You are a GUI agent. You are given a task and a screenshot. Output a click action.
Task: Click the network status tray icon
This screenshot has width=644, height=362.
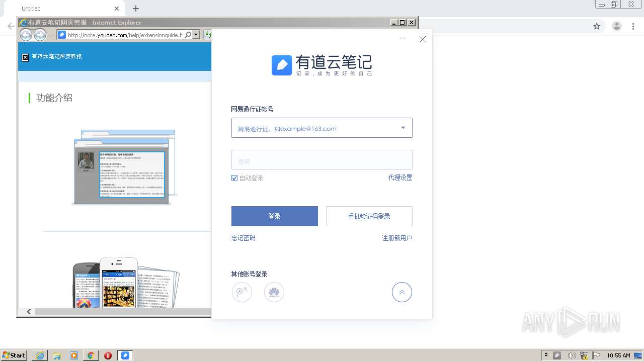click(x=584, y=355)
